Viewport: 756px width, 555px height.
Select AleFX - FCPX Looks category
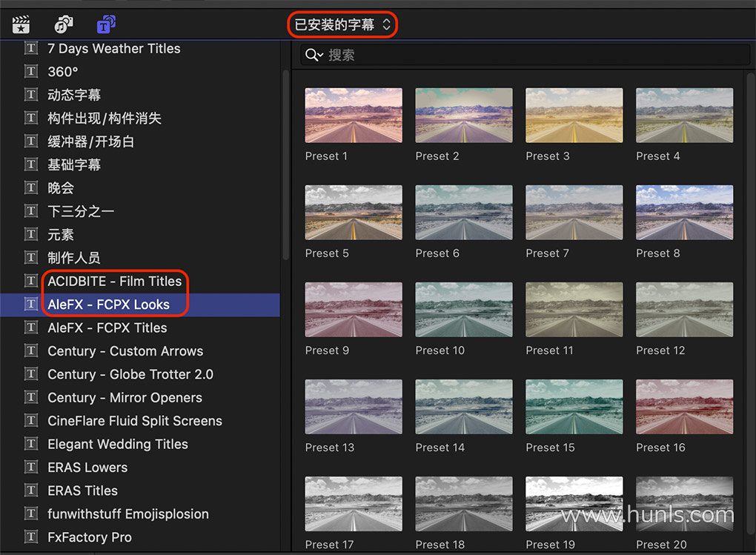[140, 305]
